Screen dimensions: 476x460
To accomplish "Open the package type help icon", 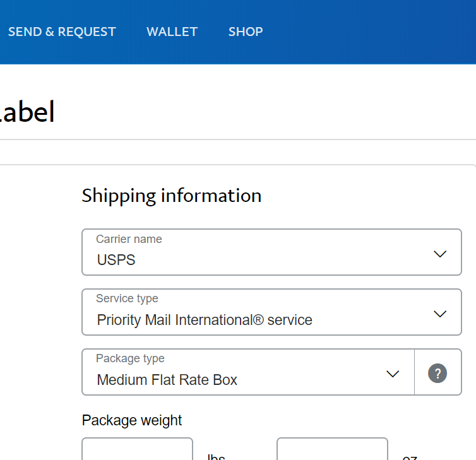I will 437,373.
